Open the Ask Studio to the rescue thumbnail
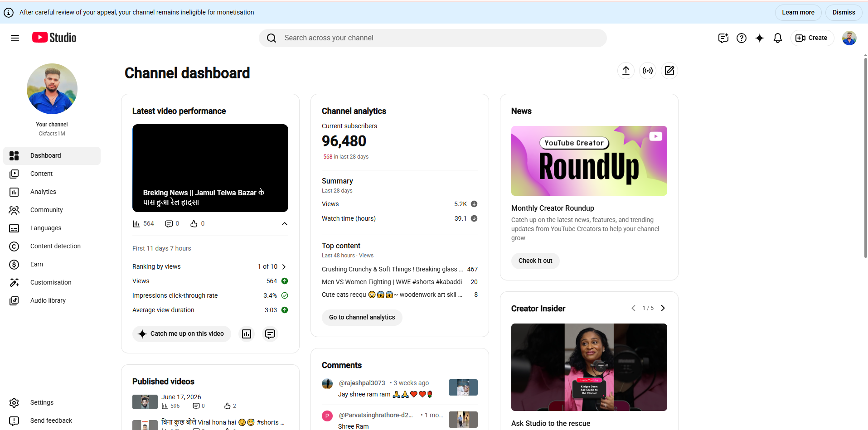This screenshot has height=430, width=868. click(x=589, y=367)
